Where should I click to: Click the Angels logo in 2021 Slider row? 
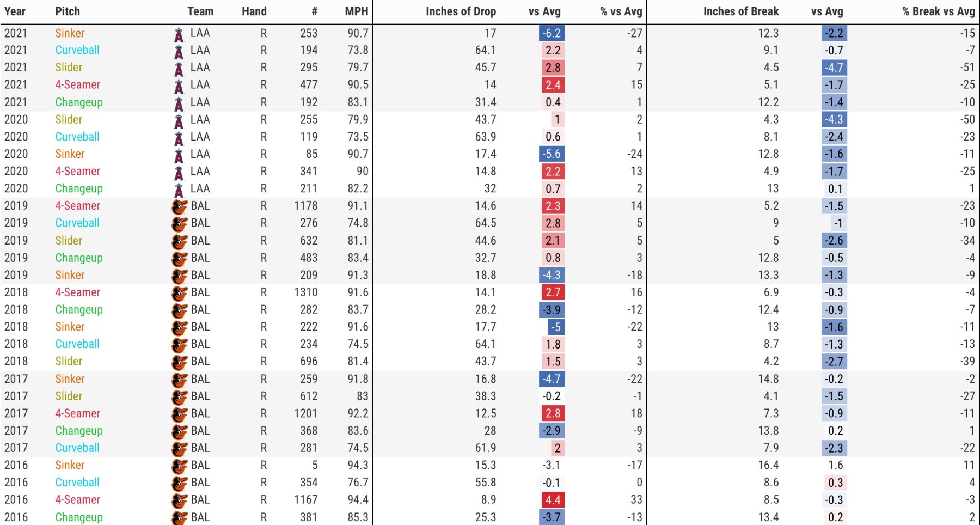[x=179, y=69]
